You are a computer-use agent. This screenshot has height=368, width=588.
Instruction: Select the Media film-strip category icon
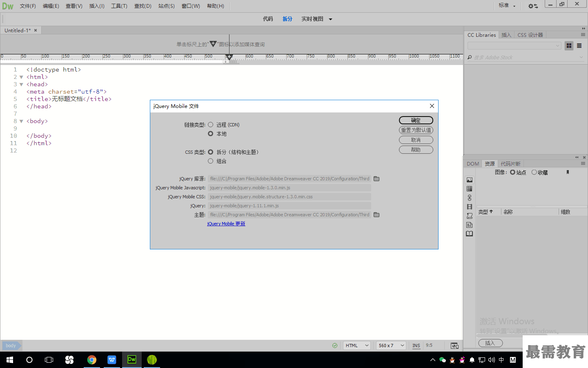point(470,207)
